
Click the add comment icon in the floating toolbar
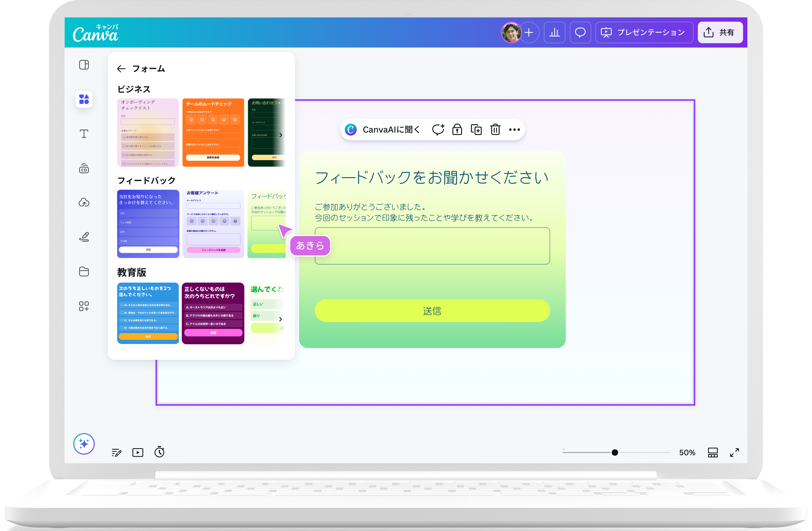pyautogui.click(x=438, y=130)
